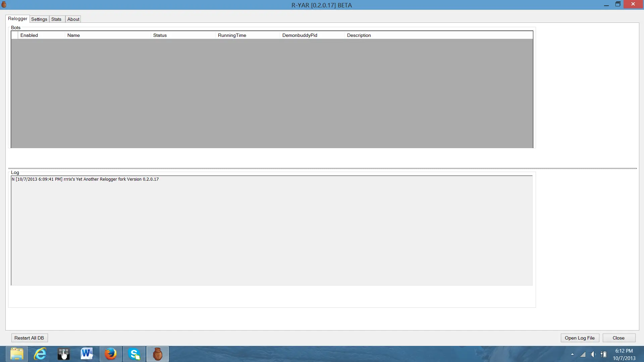The width and height of the screenshot is (644, 362).
Task: Click the Open Log File button
Action: point(580,338)
